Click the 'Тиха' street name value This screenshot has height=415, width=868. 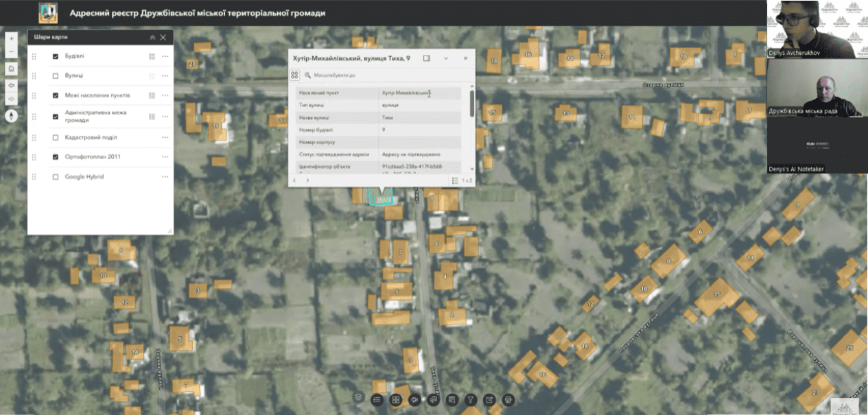click(388, 117)
